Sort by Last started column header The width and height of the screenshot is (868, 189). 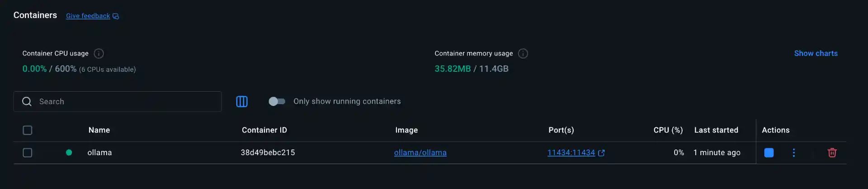pos(716,130)
